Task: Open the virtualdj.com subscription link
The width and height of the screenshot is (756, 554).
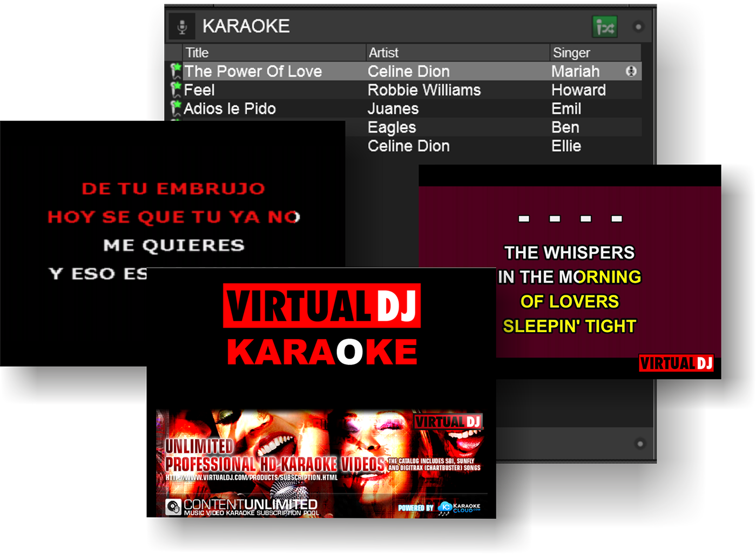Action: (x=252, y=477)
